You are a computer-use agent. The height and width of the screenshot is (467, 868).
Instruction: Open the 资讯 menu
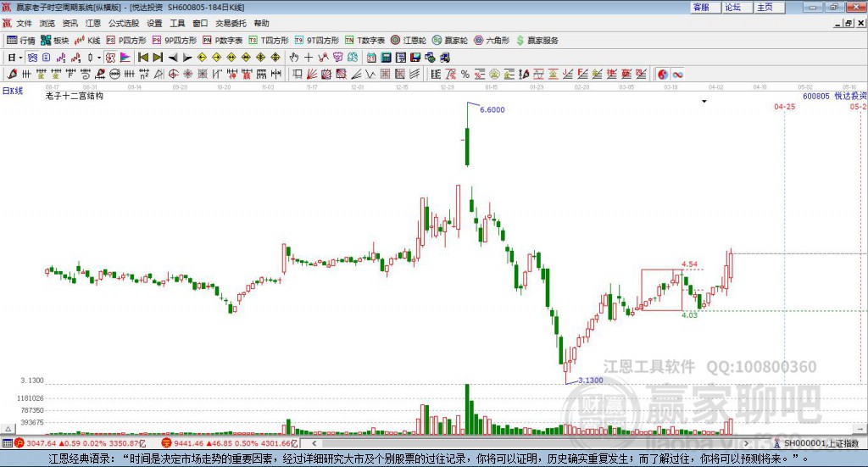click(70, 23)
